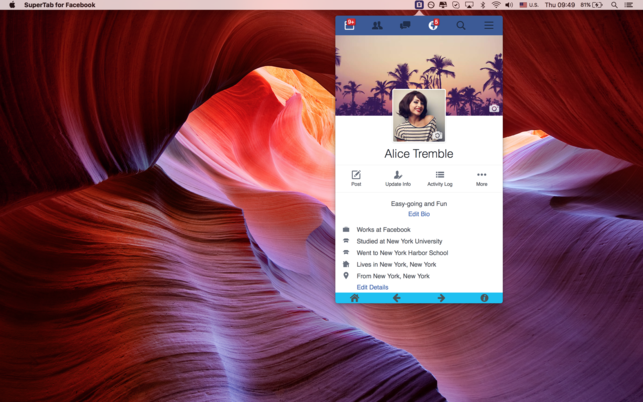Open the notifications globe icon

tap(433, 25)
